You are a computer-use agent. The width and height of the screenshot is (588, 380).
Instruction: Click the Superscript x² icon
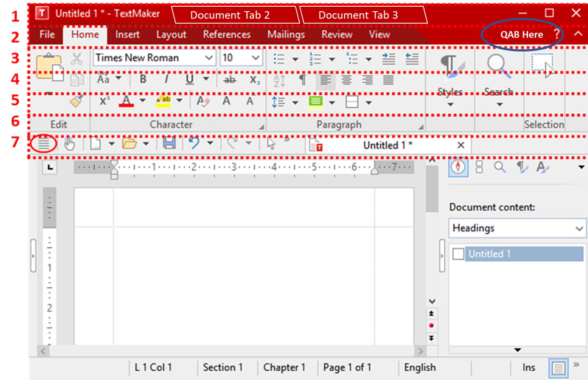point(104,101)
